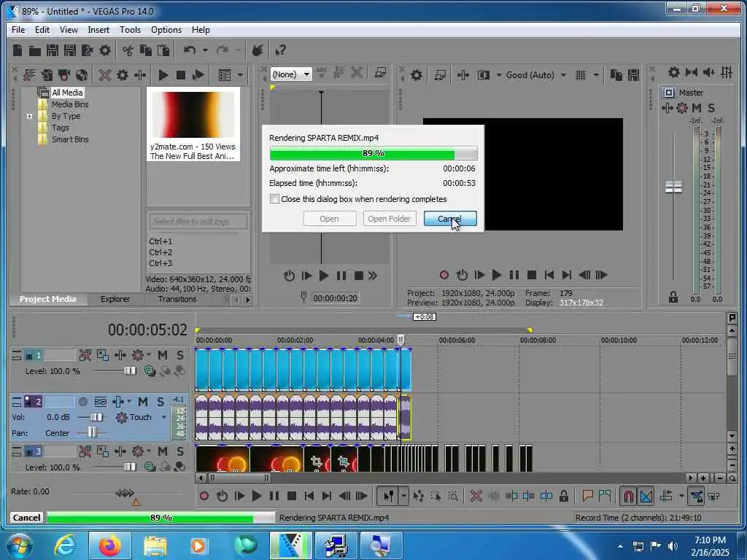Mute video track 1
Image resolution: width=747 pixels, height=560 pixels.
(x=163, y=355)
